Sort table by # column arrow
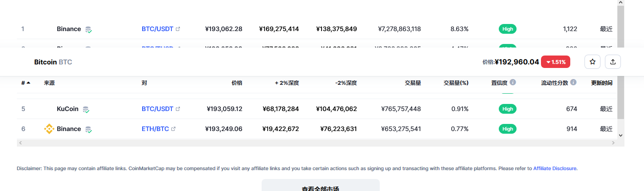The height and width of the screenshot is (191, 644). click(x=28, y=83)
